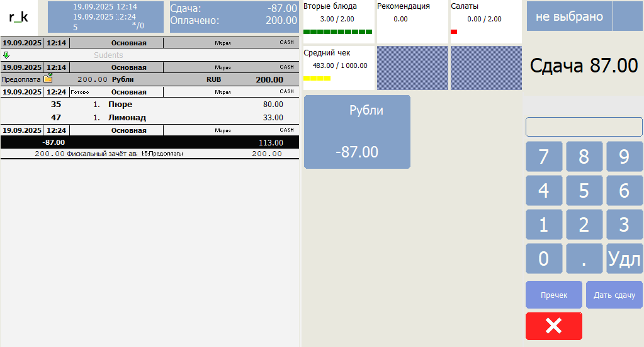Click the r_k logo icon
Viewport: 644px width, 347px height.
[x=19, y=17]
